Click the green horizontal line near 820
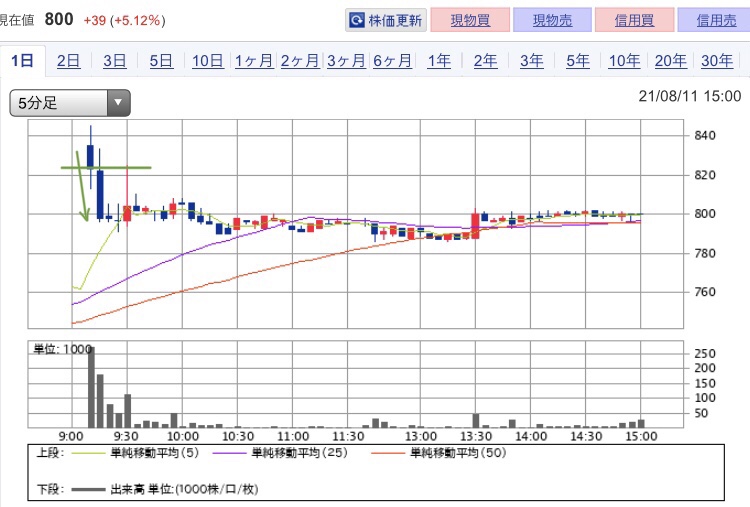 point(106,167)
